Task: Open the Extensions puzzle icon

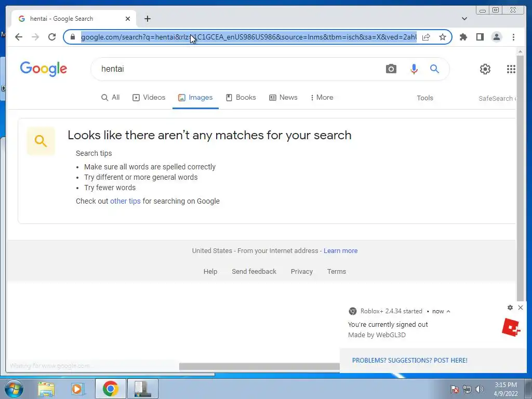Action: (x=463, y=37)
